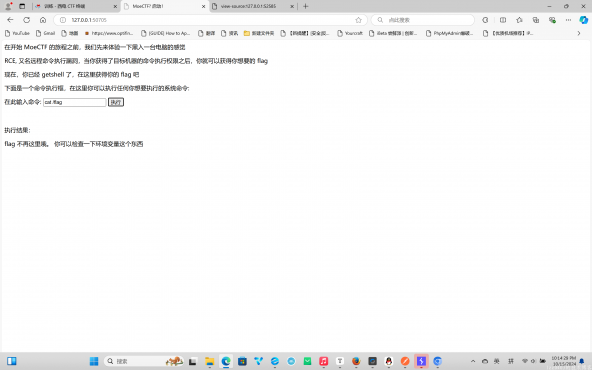Go back using the browser back arrow

(10, 20)
